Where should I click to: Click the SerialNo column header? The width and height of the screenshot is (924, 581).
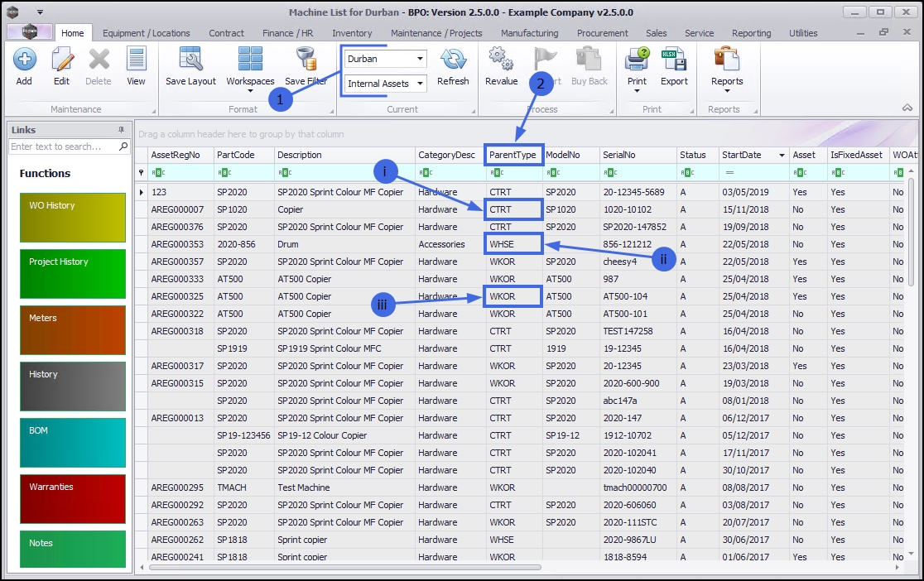coord(638,155)
